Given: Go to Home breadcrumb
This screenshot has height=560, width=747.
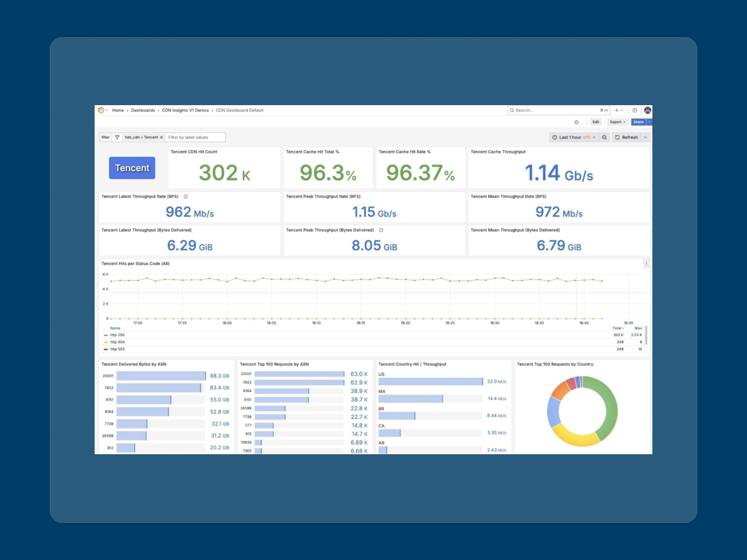Looking at the screenshot, I should (118, 110).
